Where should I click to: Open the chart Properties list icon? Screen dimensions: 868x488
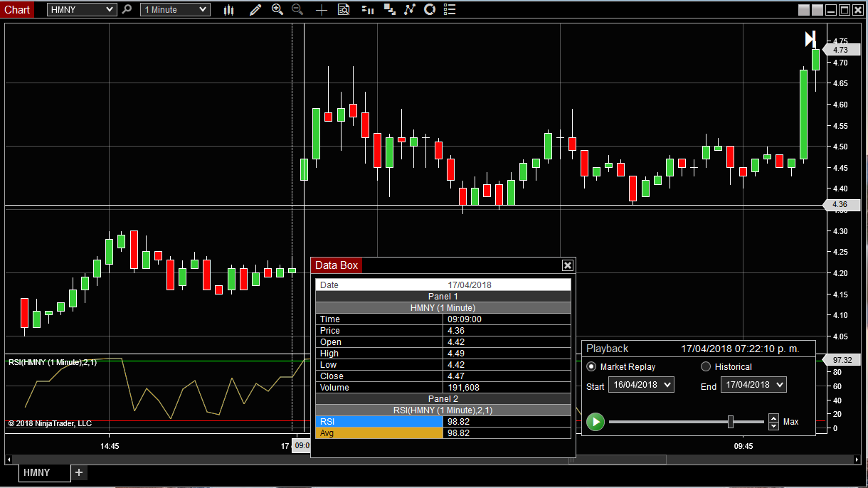[x=449, y=10]
